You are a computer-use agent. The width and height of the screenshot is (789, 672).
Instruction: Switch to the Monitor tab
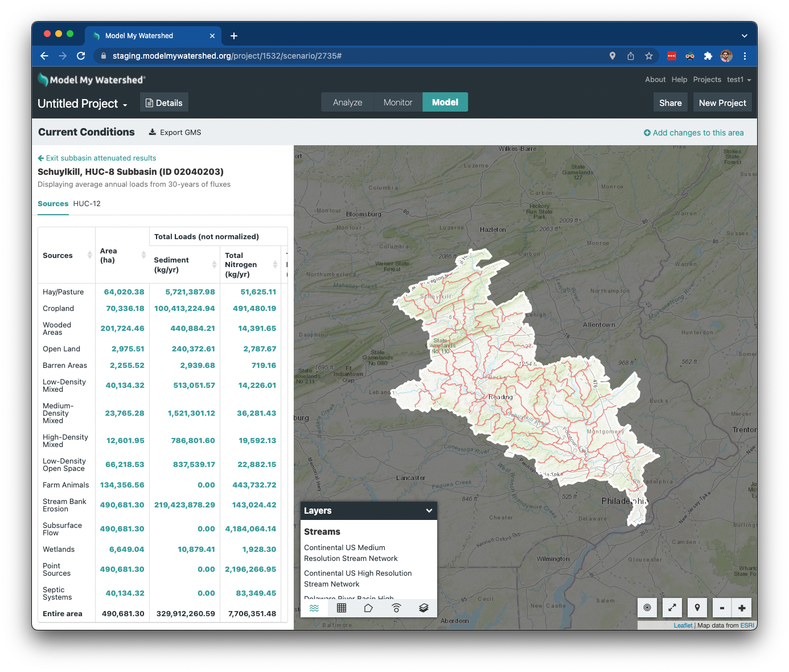pyautogui.click(x=398, y=103)
